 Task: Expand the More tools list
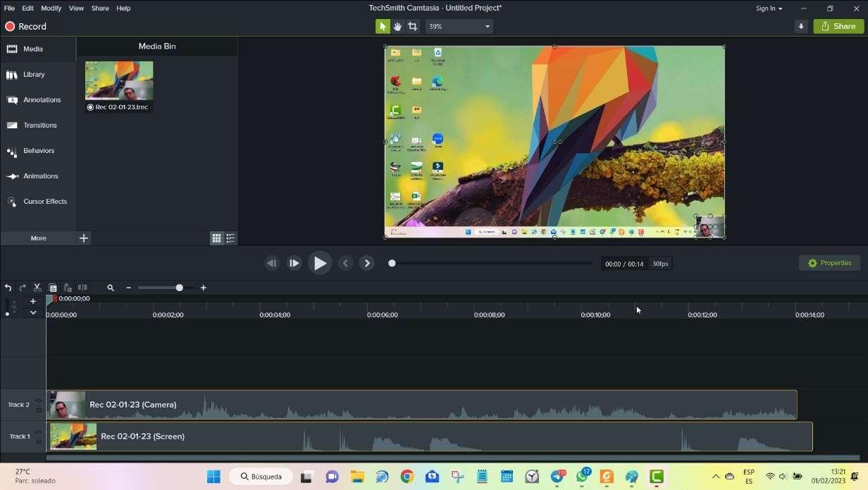click(x=38, y=238)
